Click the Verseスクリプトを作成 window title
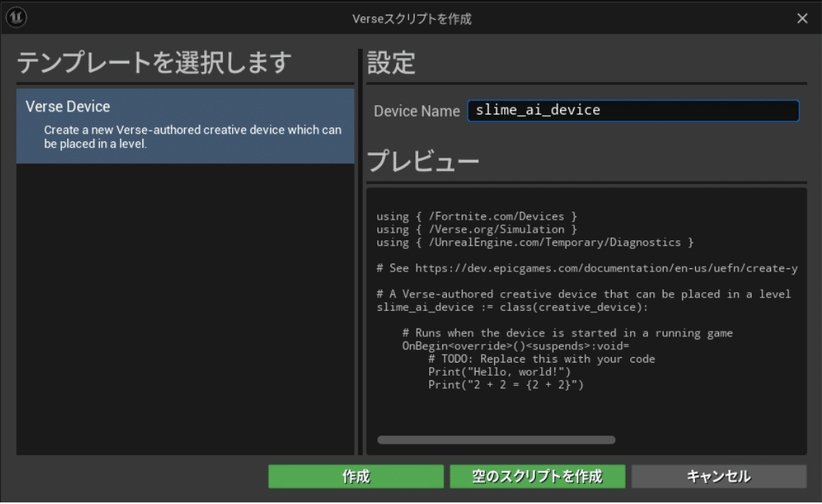 pos(411,19)
